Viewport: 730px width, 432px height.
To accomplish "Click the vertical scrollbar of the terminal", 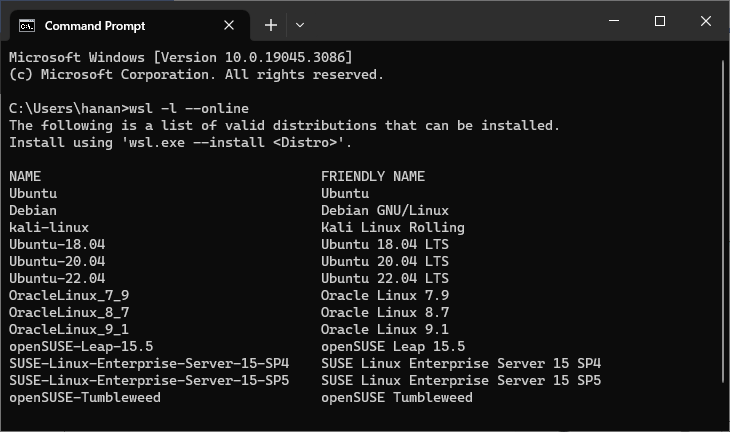I will 723,235.
